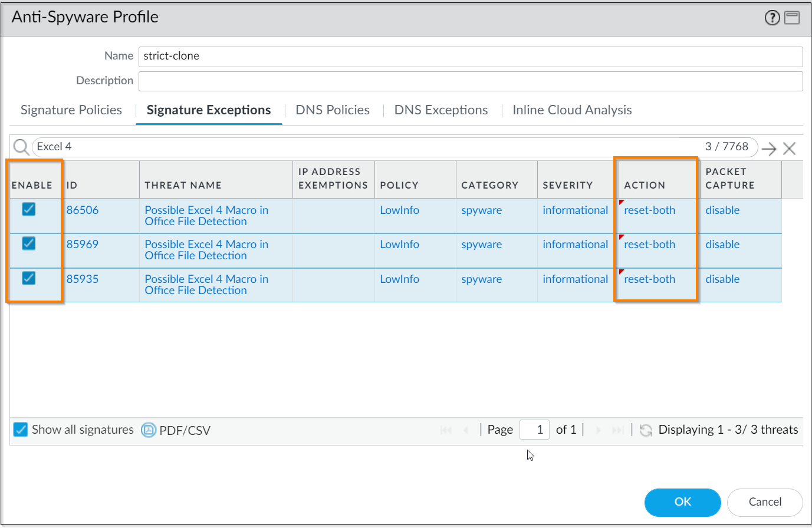Switch to the DNS Policies tab
This screenshot has height=528, width=812.
(333, 110)
